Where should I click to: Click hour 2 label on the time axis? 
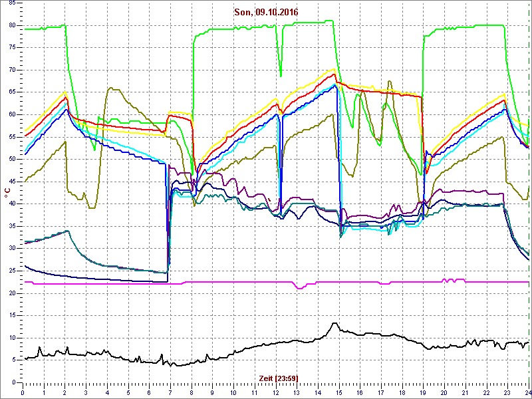(x=65, y=392)
